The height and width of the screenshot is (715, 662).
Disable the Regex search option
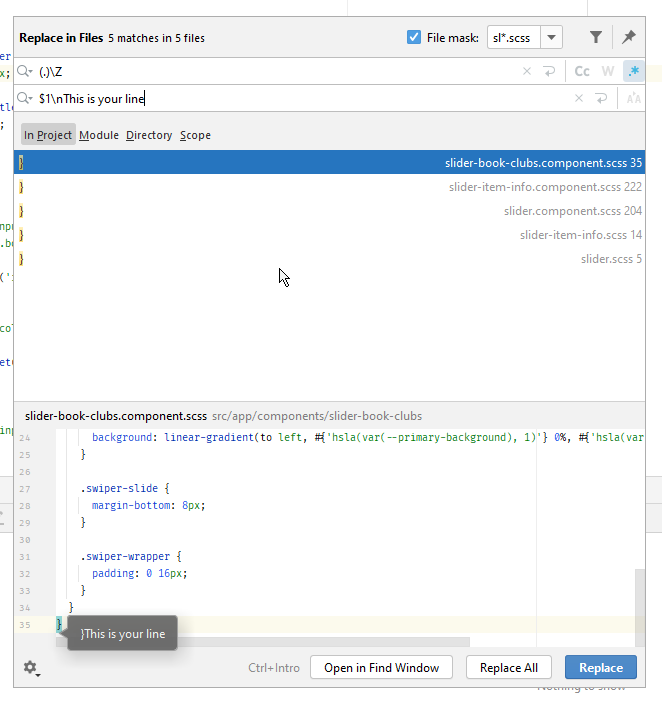(x=633, y=71)
